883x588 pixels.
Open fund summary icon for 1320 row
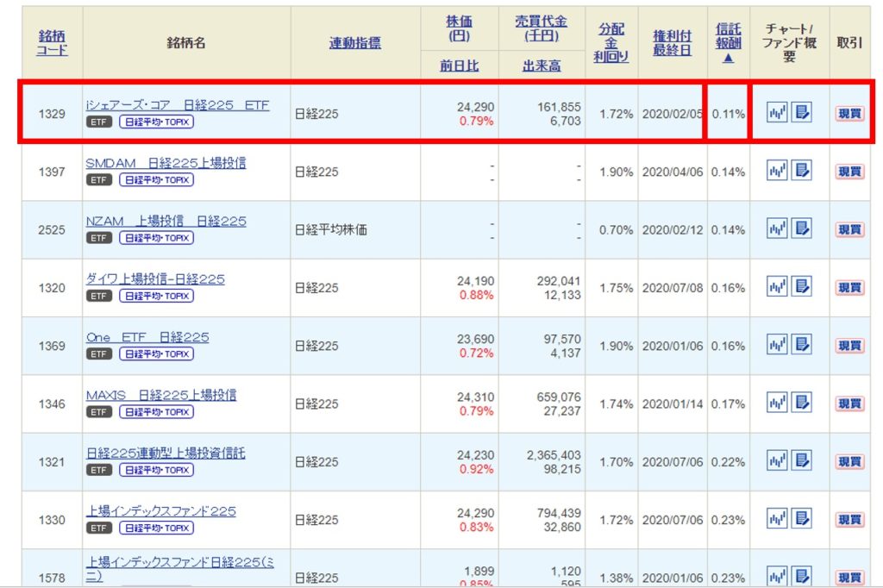tap(801, 287)
